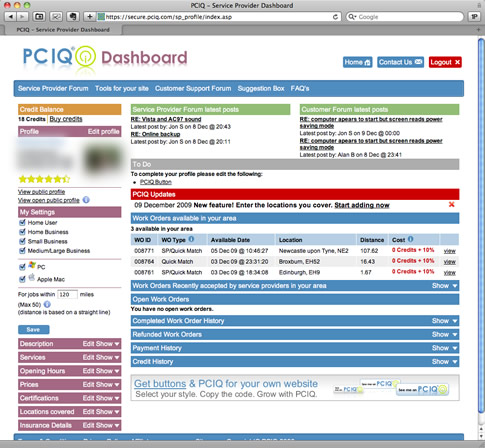Log out with the red Logout button
The height and width of the screenshot is (448, 485).
pos(445,62)
